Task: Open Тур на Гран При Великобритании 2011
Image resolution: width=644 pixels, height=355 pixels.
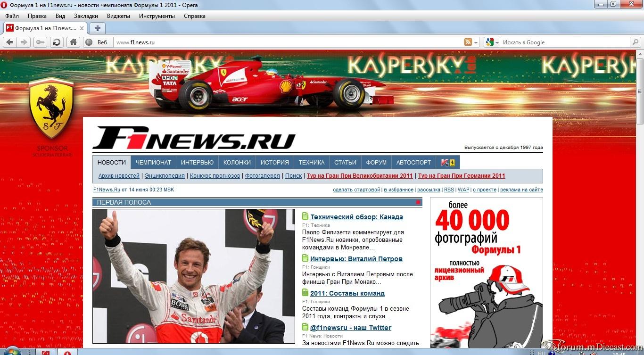Action: tap(360, 176)
